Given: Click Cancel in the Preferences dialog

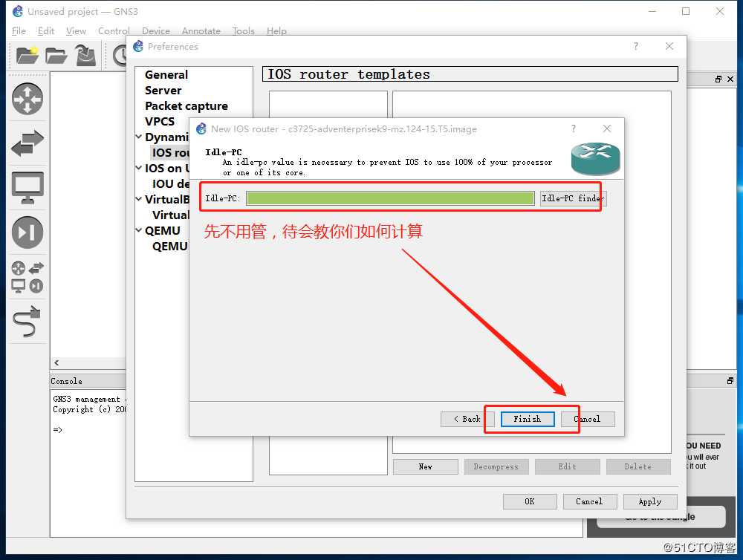Looking at the screenshot, I should click(x=590, y=502).
